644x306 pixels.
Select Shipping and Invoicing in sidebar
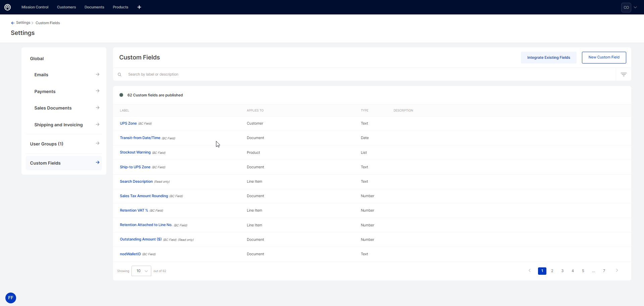click(58, 125)
